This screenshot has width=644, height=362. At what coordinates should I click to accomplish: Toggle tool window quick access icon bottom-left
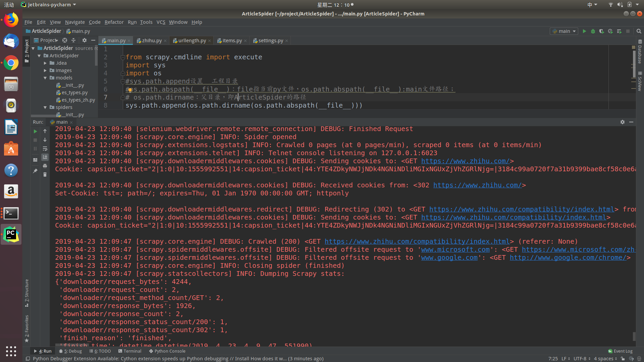click(28, 359)
